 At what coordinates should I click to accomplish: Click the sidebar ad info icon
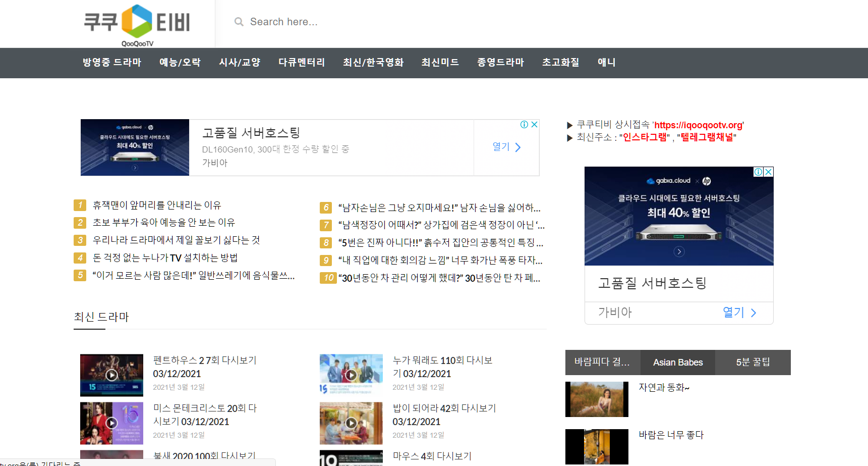click(758, 172)
